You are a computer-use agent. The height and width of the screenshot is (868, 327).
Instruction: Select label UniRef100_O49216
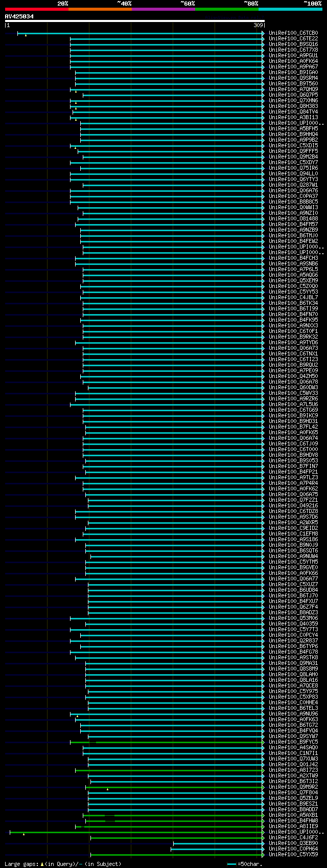pyautogui.click(x=293, y=506)
